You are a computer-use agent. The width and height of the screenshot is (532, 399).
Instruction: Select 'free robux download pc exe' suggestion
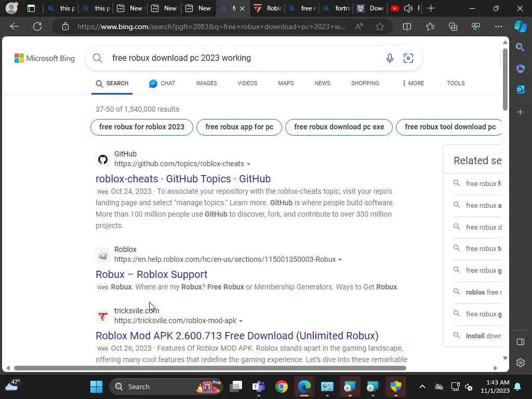339,127
